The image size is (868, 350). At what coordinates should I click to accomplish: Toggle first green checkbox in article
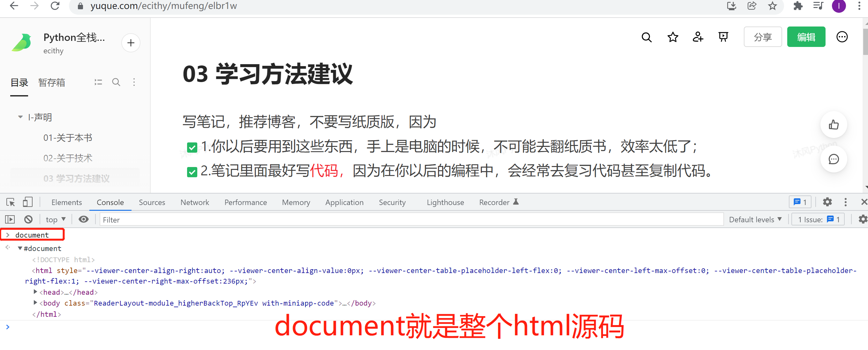coord(192,147)
